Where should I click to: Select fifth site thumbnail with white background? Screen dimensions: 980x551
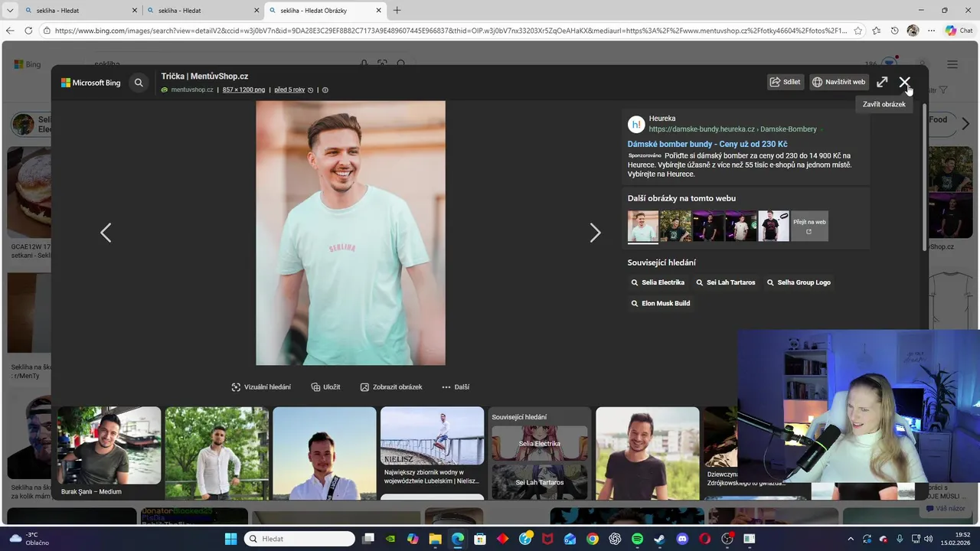[773, 227]
